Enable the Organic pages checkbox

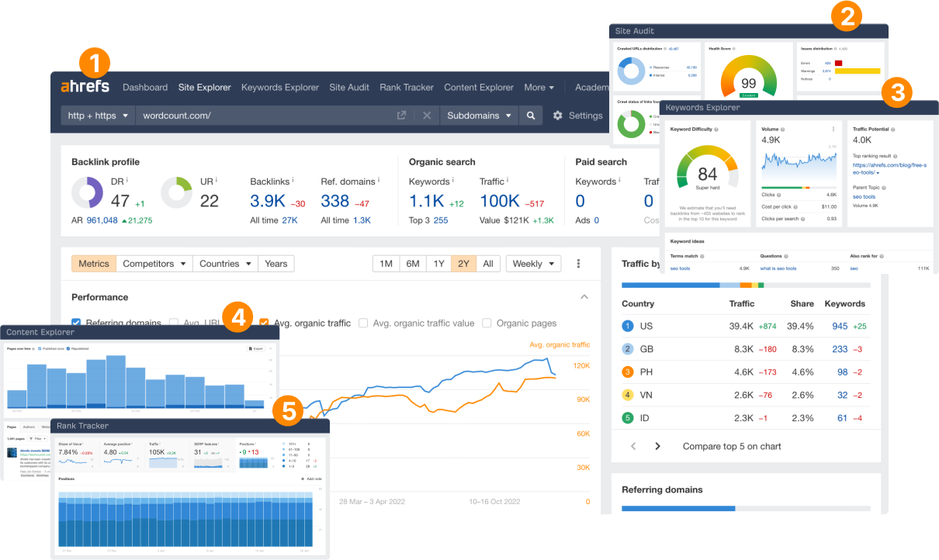click(x=487, y=323)
